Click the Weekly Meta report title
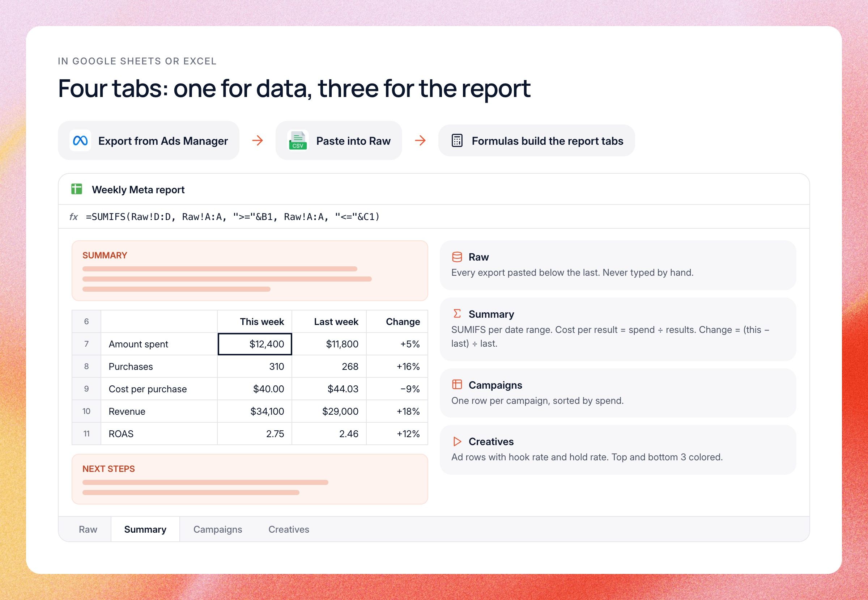868x600 pixels. tap(138, 190)
